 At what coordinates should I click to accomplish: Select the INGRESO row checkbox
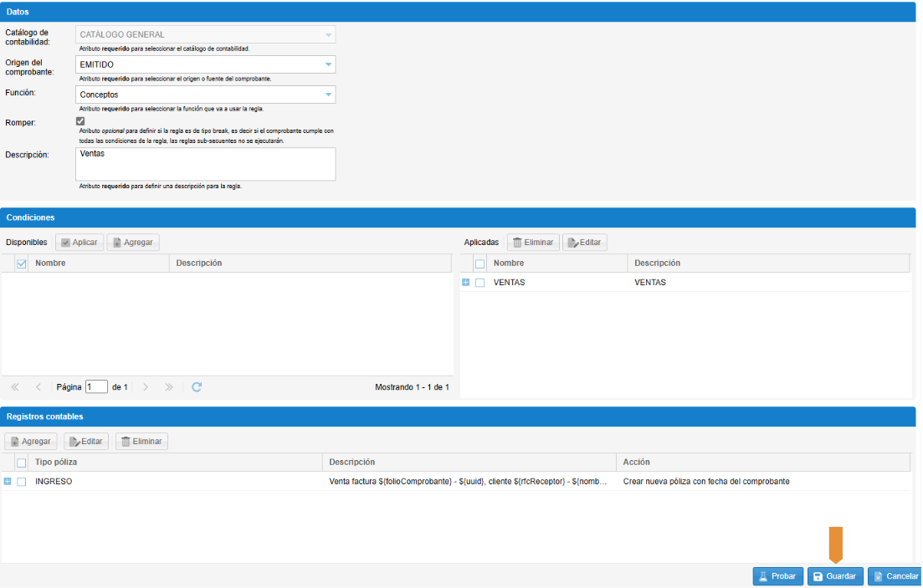point(22,482)
